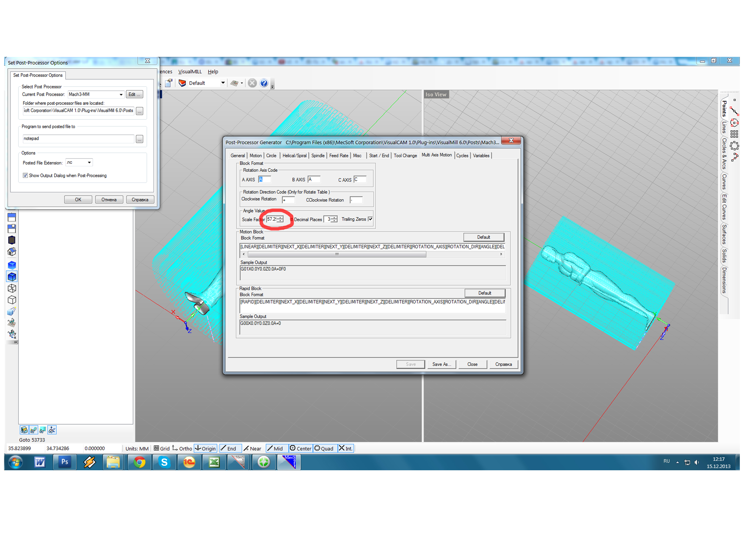756x534 pixels.
Task: Click the rectangular point array icon
Action: (x=734, y=134)
